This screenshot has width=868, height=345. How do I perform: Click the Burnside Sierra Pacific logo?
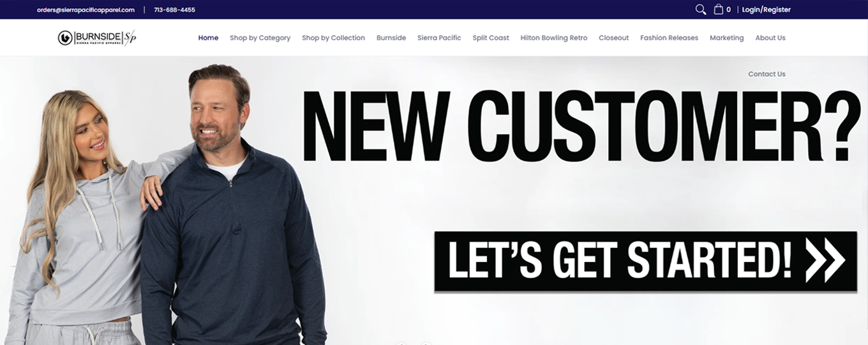97,38
